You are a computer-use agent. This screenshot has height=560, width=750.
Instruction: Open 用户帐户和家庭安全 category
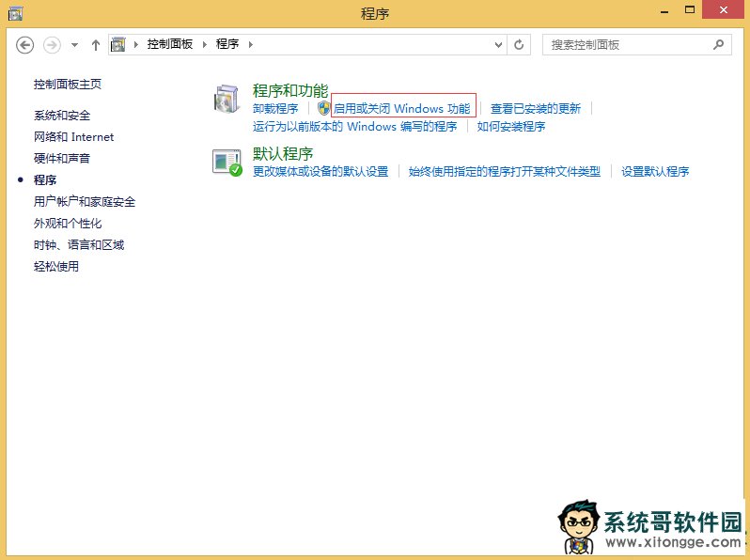pyautogui.click(x=85, y=202)
